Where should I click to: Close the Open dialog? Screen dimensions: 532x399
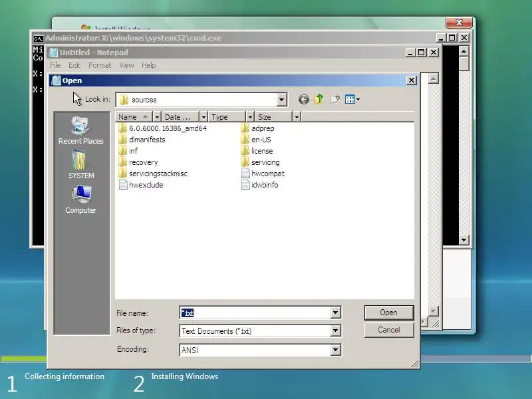411,80
